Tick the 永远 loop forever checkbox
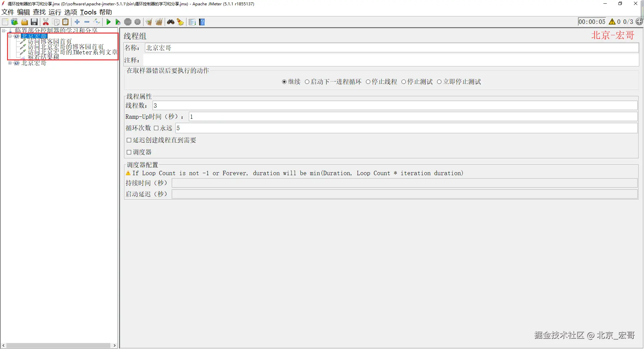 pos(156,128)
